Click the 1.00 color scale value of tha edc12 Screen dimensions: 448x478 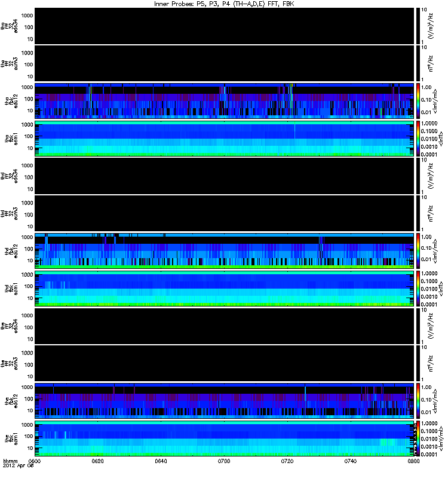click(426, 87)
